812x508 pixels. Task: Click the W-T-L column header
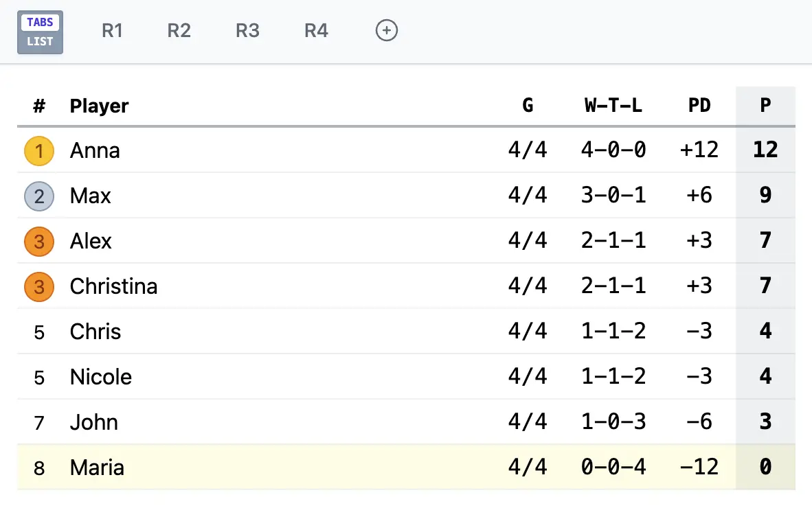(613, 106)
